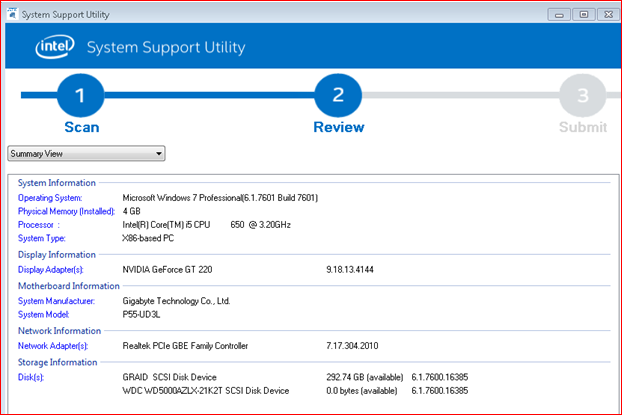Screen dimensions: 622x415
Task: Select the Microsoft Windows 7 Professional value
Action: (220, 198)
